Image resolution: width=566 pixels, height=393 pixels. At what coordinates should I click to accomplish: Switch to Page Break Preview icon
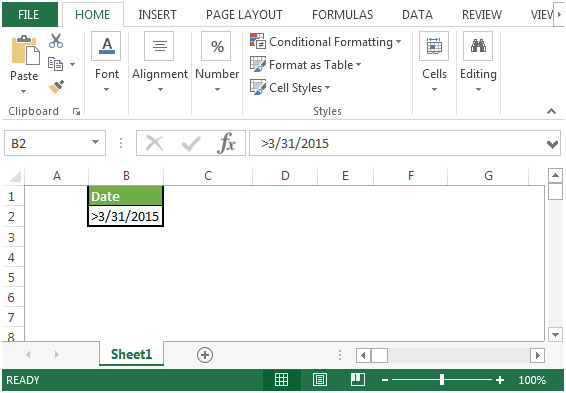coord(358,380)
